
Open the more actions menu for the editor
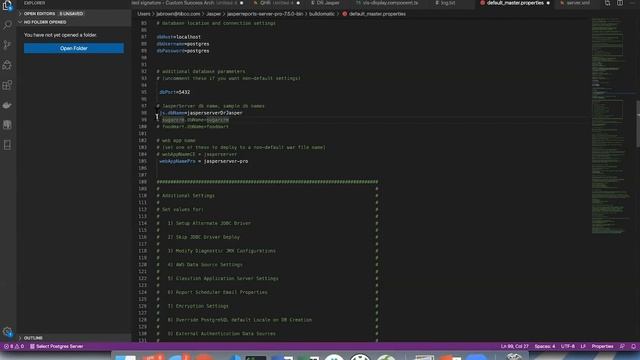(x=632, y=3)
